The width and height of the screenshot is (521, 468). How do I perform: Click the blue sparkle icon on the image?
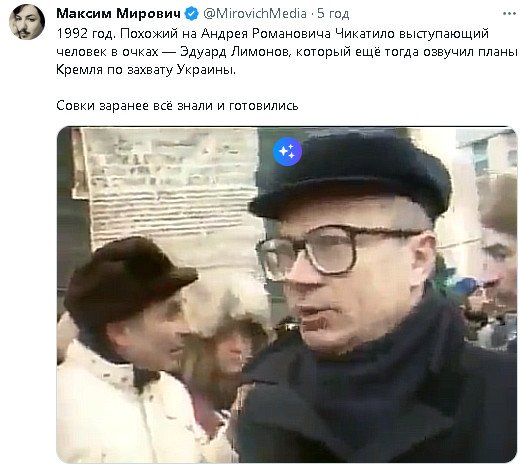287,151
